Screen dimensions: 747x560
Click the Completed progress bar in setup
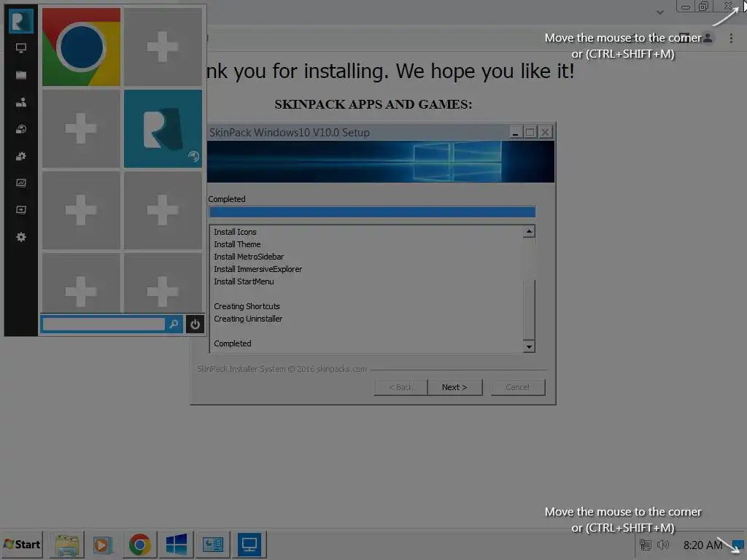tap(372, 212)
